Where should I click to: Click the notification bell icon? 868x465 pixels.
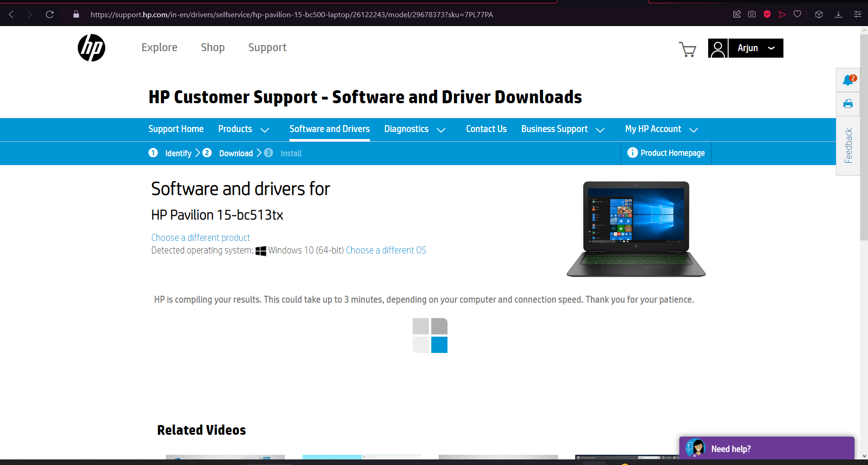848,80
